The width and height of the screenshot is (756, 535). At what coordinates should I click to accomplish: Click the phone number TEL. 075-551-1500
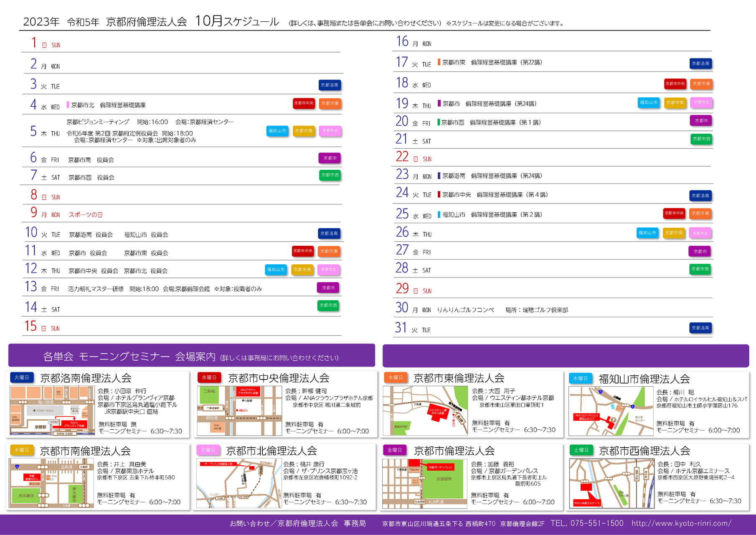[x=587, y=523]
